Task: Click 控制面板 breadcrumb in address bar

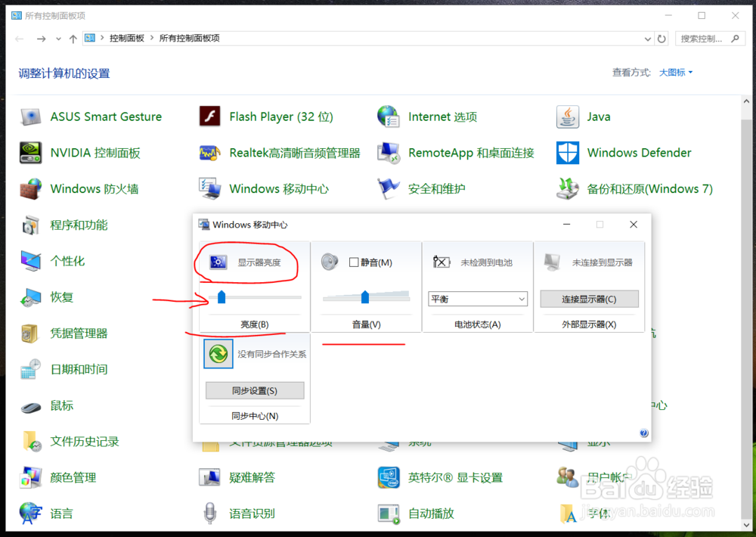Action: tap(127, 38)
